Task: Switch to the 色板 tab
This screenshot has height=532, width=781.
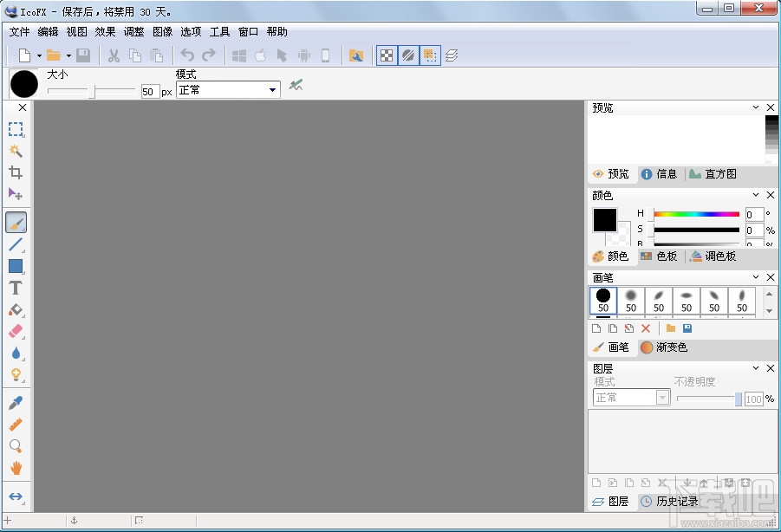Action: click(659, 256)
